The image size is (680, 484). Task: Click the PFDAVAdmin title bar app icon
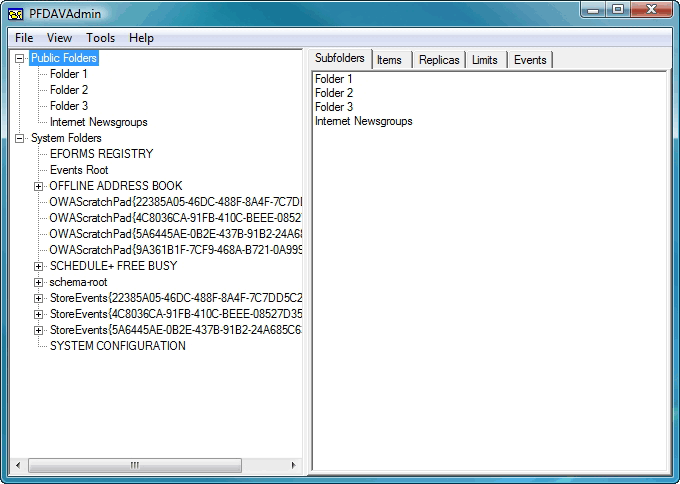point(17,13)
